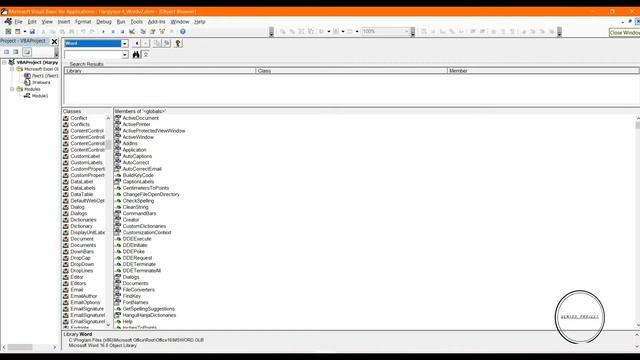This screenshot has height=360, width=640.
Task: Open the Debug menu
Action: click(x=104, y=22)
